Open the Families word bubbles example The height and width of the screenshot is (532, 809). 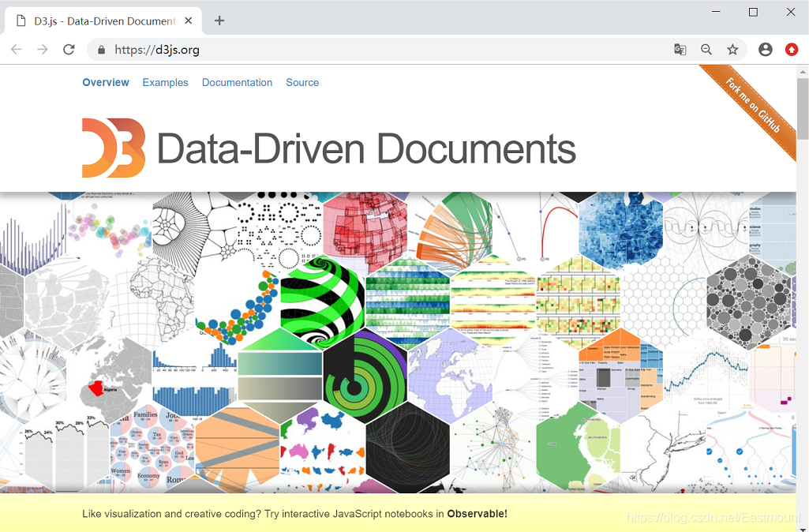(152, 448)
